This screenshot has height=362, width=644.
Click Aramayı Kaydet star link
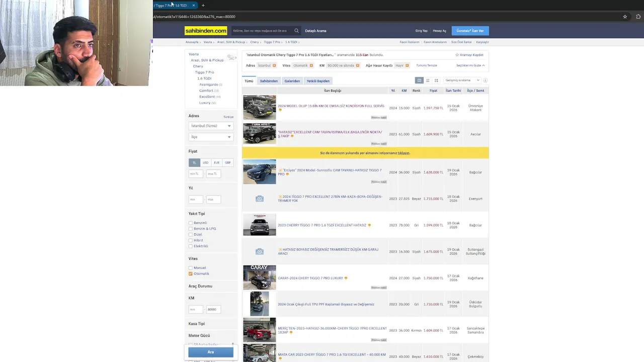[469, 55]
